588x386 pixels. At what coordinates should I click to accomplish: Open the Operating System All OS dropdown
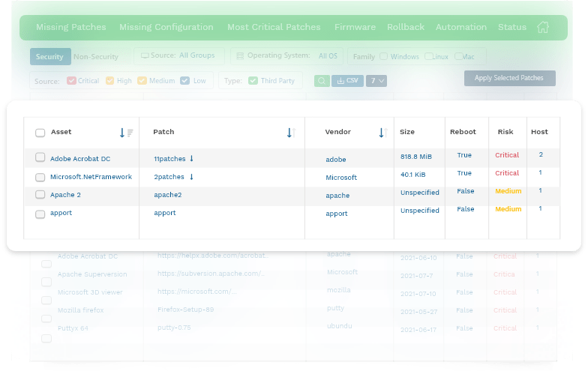(x=286, y=55)
